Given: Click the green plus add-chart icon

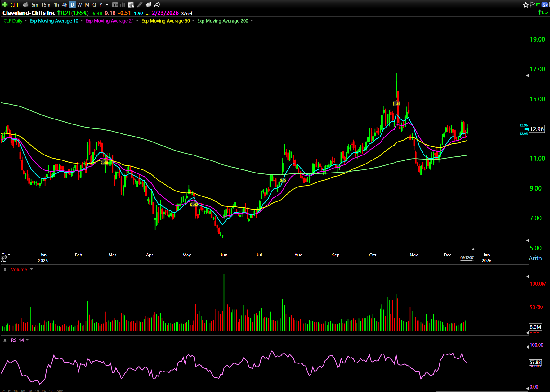Looking at the screenshot, I should pyautogui.click(x=5, y=5).
